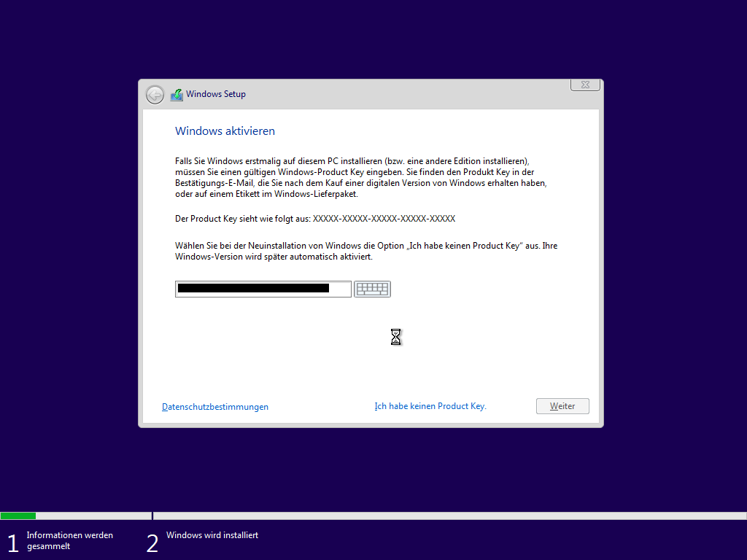Close the Windows Setup dialog
This screenshot has width=747, height=560.
pyautogui.click(x=586, y=85)
